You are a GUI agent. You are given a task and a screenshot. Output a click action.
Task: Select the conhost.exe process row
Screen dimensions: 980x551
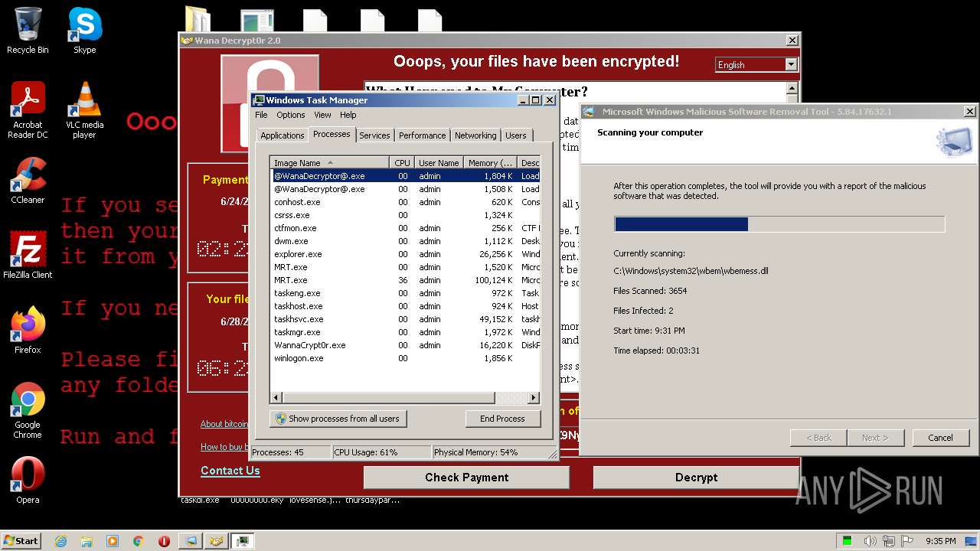(x=406, y=202)
